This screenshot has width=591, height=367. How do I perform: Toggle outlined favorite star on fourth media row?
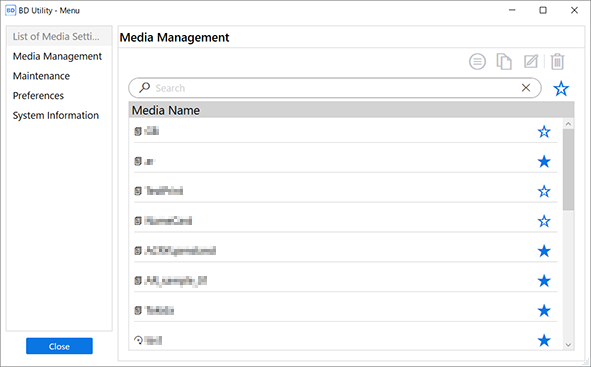[544, 221]
